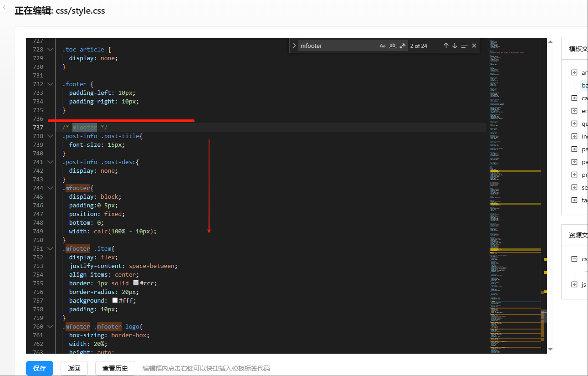
Task: Expand the 'er' template folder plus icon
Action: coord(574,111)
